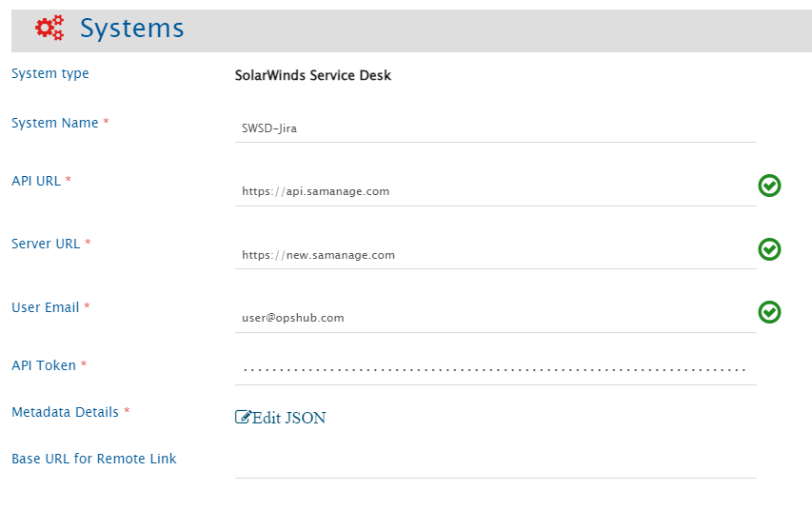The width and height of the screenshot is (812, 510).
Task: Click the SolarWinds Service Desk system type value
Action: click(x=312, y=75)
